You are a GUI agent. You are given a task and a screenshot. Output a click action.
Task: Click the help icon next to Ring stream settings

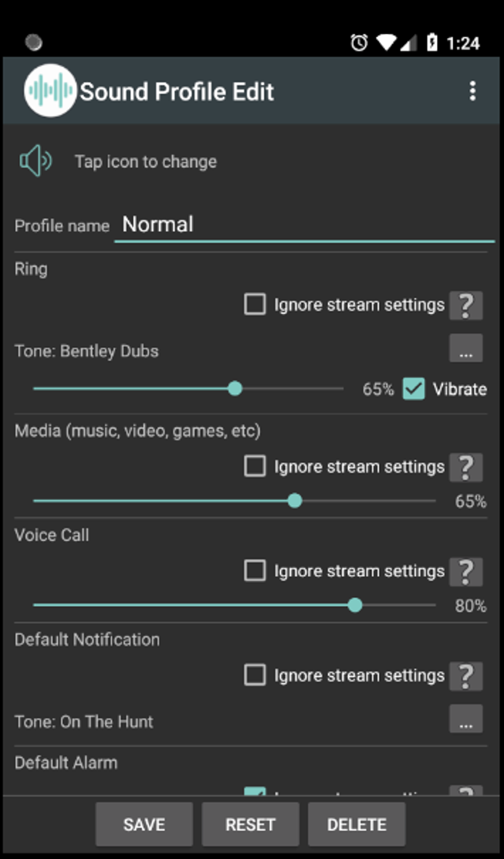click(x=465, y=305)
